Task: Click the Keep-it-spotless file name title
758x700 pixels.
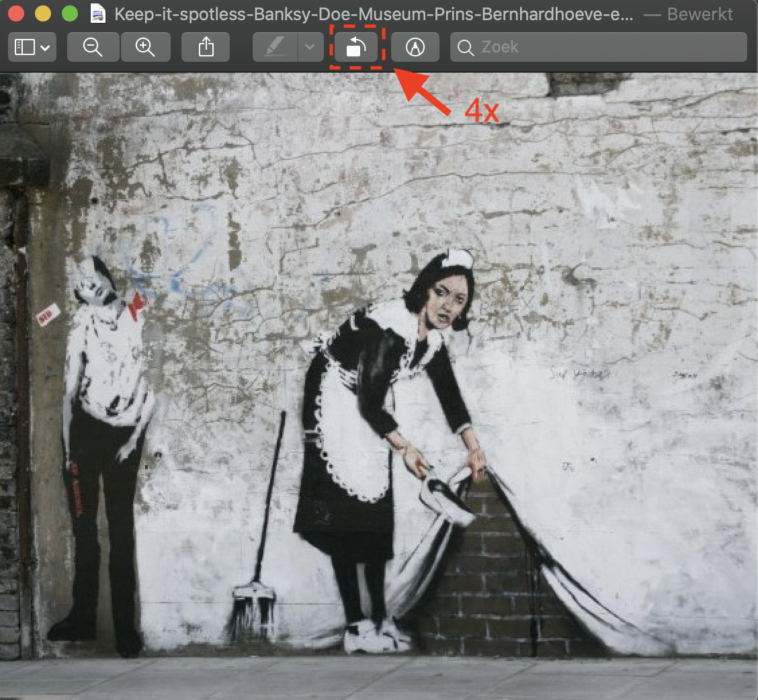Action: pos(374,14)
